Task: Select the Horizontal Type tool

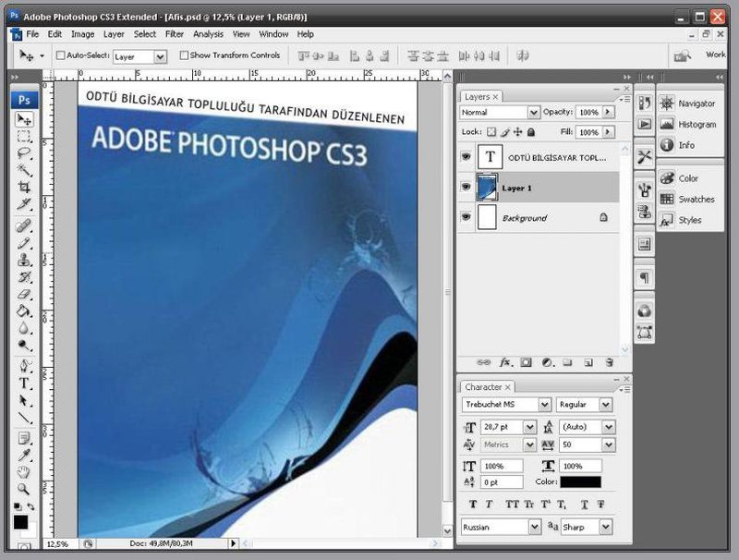Action: click(x=24, y=383)
